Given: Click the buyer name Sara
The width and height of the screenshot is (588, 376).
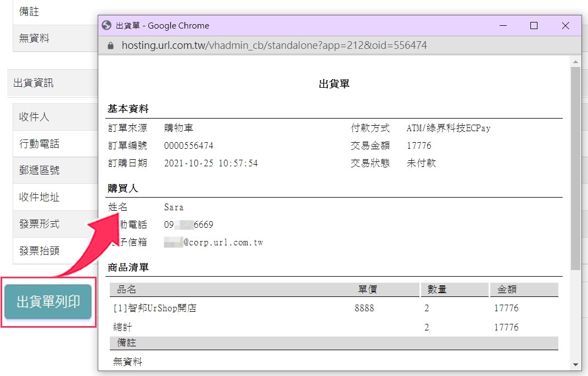Looking at the screenshot, I should 173,207.
